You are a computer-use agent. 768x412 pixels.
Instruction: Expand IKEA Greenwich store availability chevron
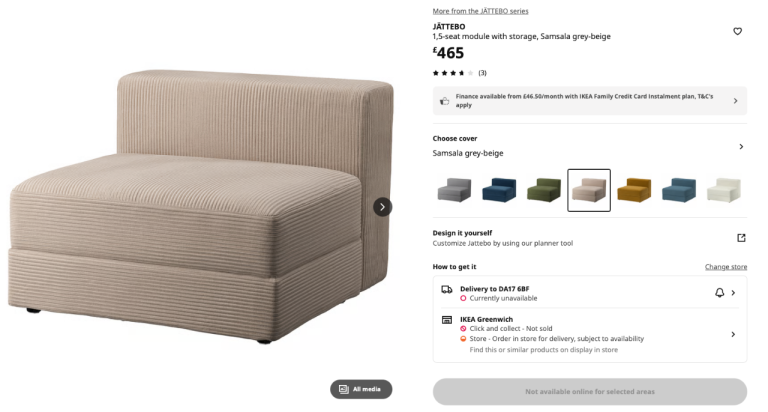pos(733,335)
